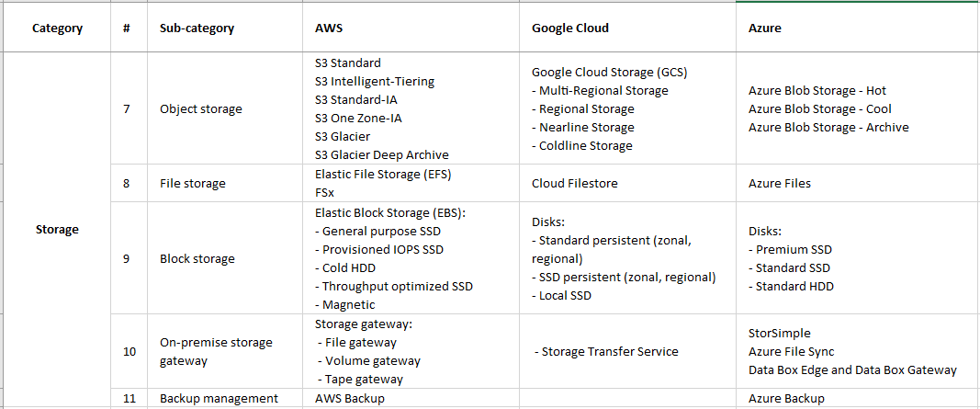Click the AWS column header
The height and width of the screenshot is (409, 980).
pyautogui.click(x=329, y=28)
